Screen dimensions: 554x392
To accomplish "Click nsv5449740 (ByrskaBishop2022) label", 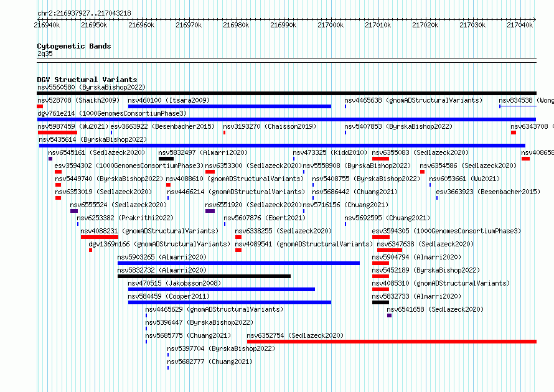I will [x=109, y=179].
